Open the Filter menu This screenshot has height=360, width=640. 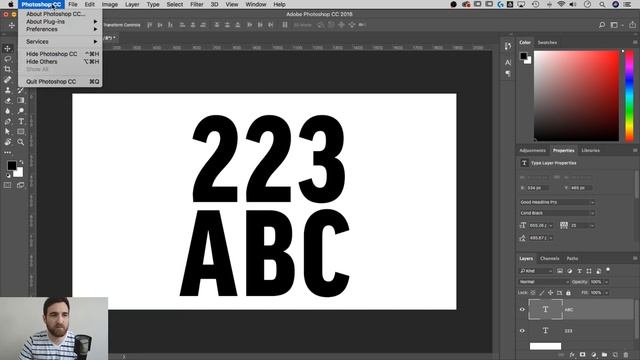[196, 4]
